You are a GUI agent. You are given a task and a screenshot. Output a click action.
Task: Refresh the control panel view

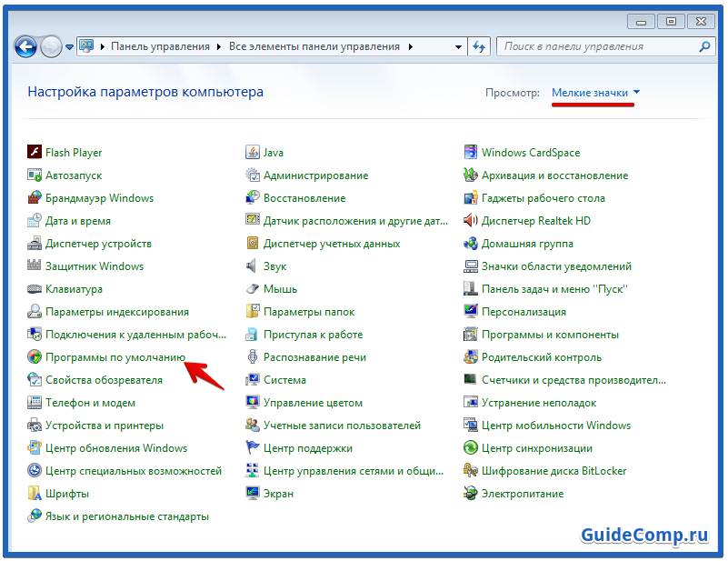click(x=480, y=46)
